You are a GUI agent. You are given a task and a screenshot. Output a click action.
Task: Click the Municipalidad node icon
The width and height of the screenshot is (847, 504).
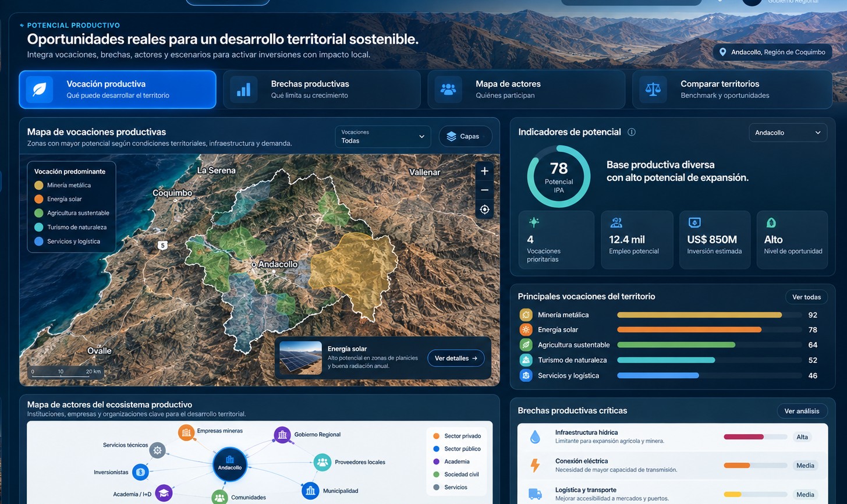click(310, 491)
